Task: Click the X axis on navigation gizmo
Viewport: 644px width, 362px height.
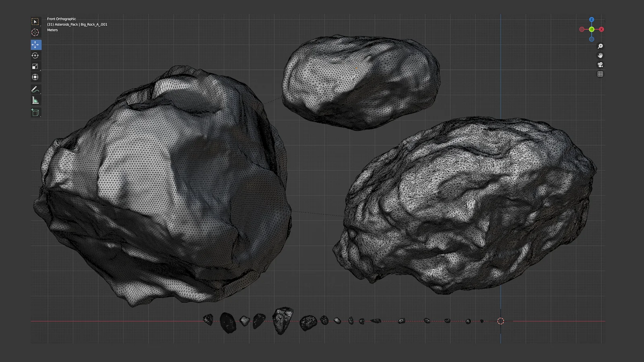Action: (x=601, y=29)
